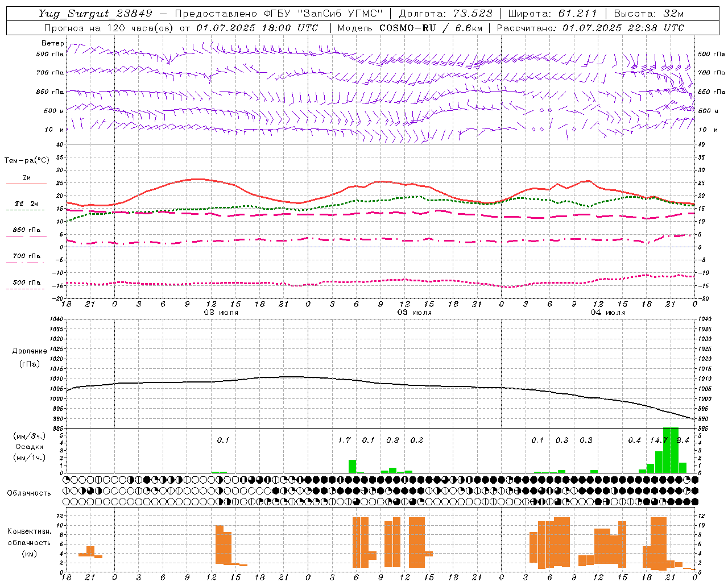Image resolution: width=728 pixels, height=582 pixels.
Task: Click the 0.2 precipitation value
Action: point(417,440)
